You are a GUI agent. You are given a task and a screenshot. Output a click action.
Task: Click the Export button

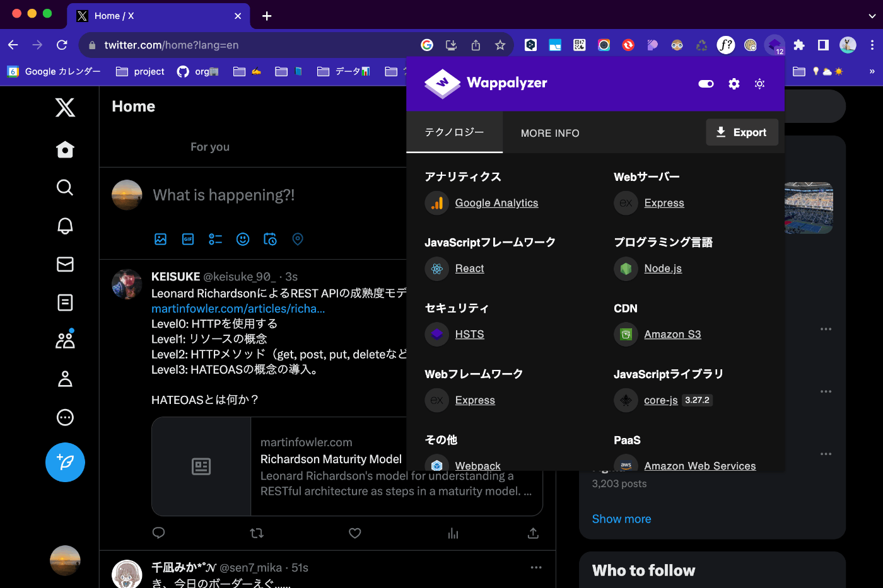pyautogui.click(x=742, y=132)
